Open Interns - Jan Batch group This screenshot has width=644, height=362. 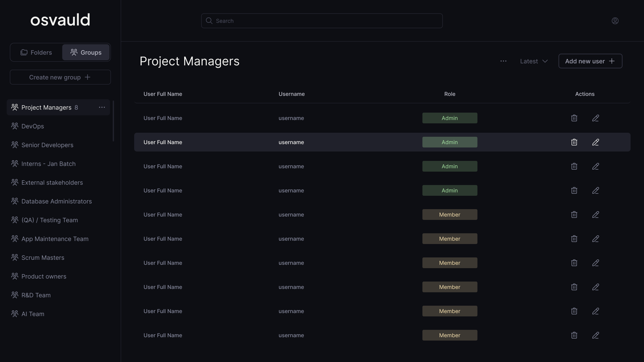pos(58,164)
